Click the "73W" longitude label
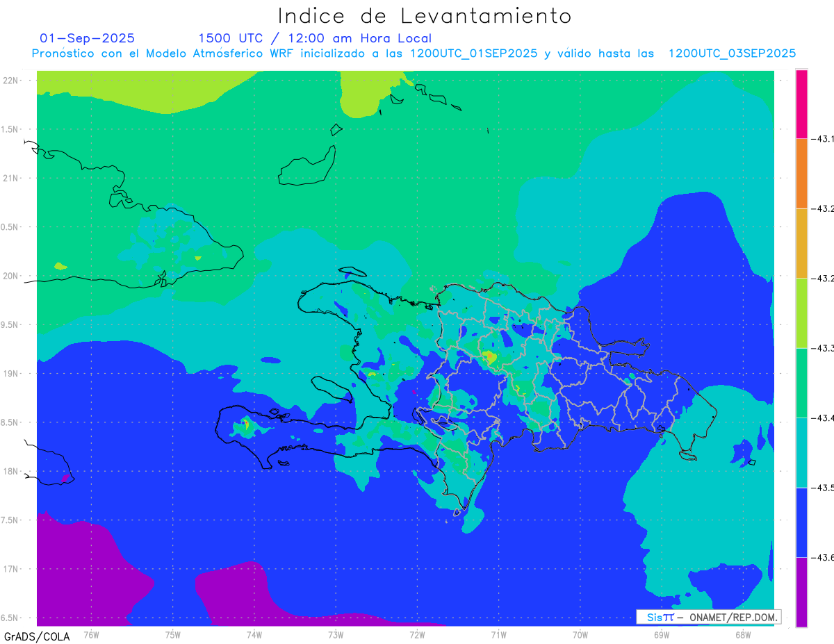This screenshot has width=834, height=644. [336, 634]
